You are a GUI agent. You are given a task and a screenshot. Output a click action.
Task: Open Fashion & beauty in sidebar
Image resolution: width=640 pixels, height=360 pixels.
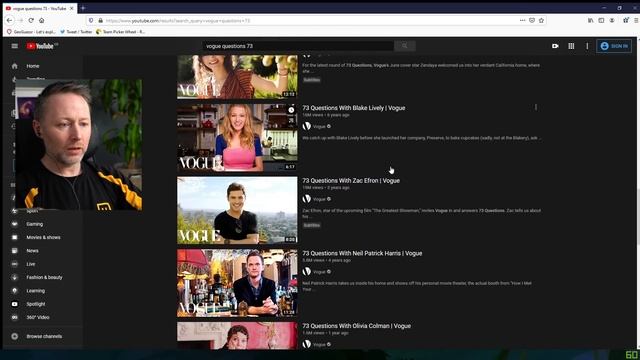pyautogui.click(x=43, y=277)
